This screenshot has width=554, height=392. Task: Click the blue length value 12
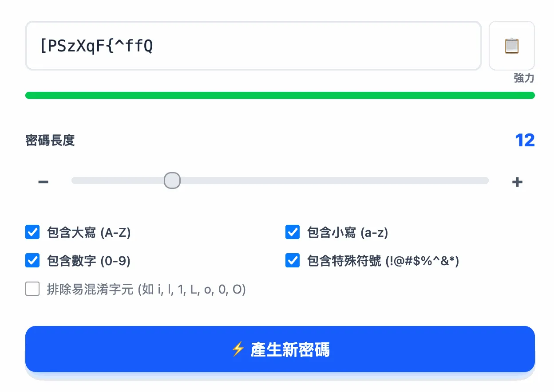(x=526, y=140)
